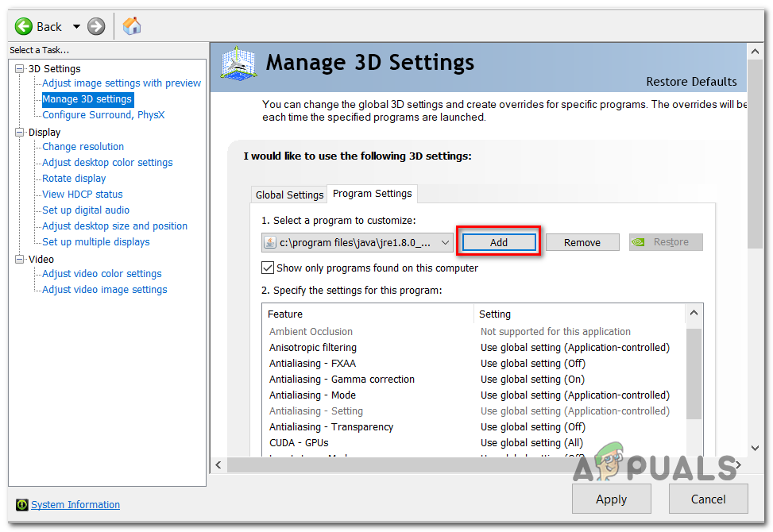773x532 pixels.
Task: Select 'Change resolution' in task tree
Action: click(x=83, y=147)
